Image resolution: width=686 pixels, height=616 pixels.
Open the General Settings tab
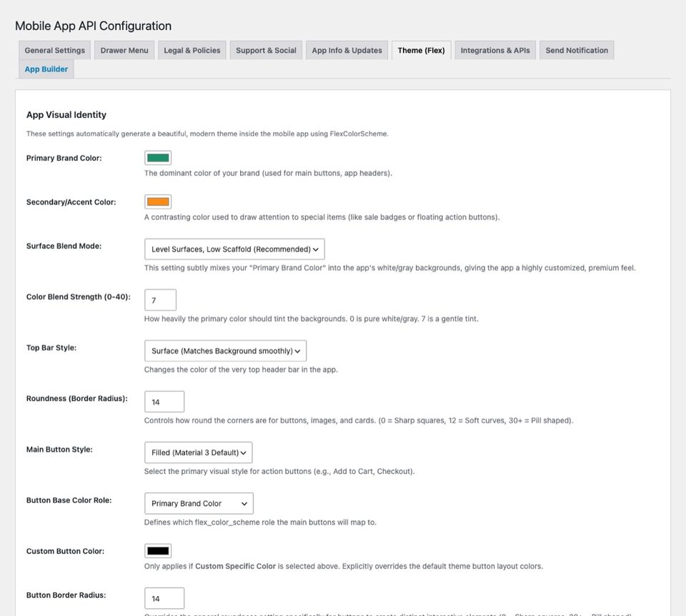click(x=55, y=50)
